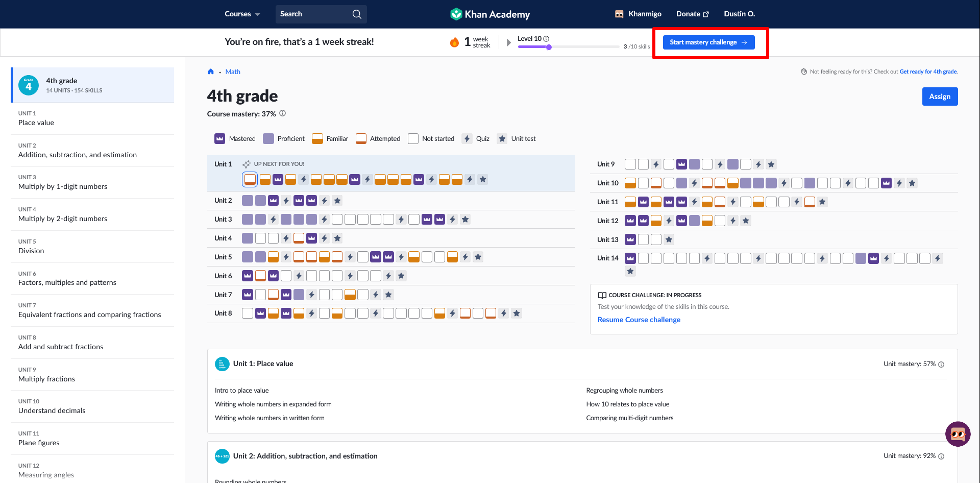Screen dimensions: 980x483
Task: Click the Course mastery info icon
Action: pyautogui.click(x=283, y=113)
